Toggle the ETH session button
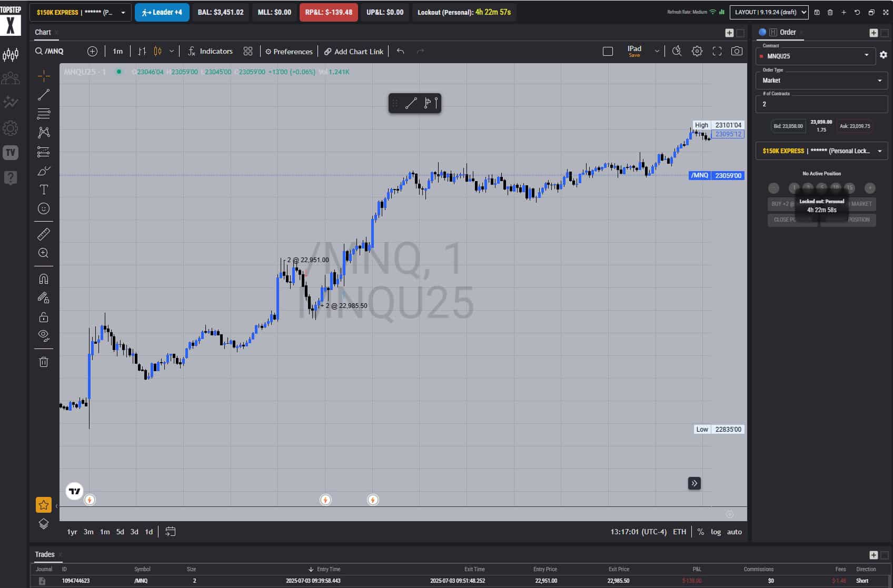The height and width of the screenshot is (588, 893). coord(680,532)
